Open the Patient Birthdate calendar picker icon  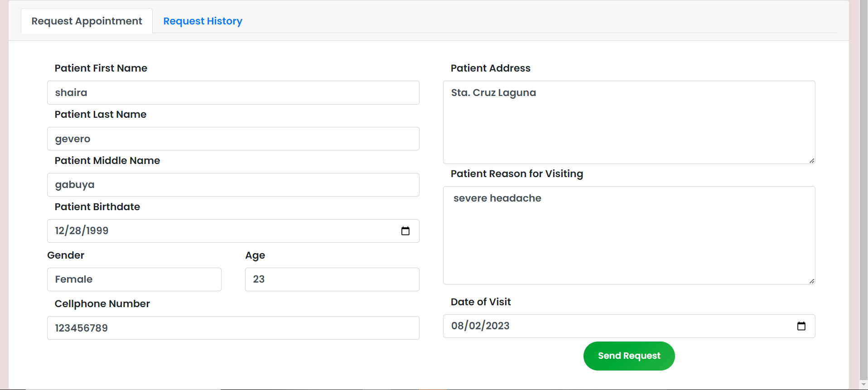pos(405,231)
